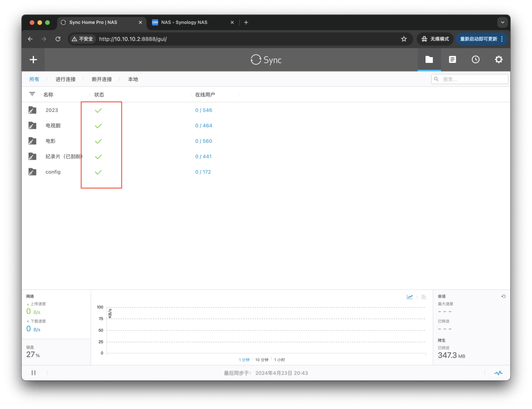This screenshot has height=409, width=532.
Task: Select the 本地 filter tab
Action: pyautogui.click(x=133, y=79)
